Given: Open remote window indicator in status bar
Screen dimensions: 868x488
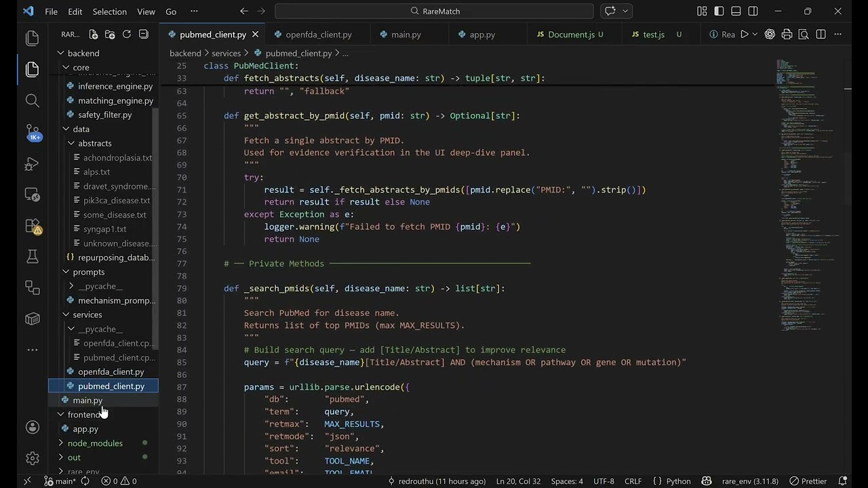Looking at the screenshot, I should coord(27,481).
